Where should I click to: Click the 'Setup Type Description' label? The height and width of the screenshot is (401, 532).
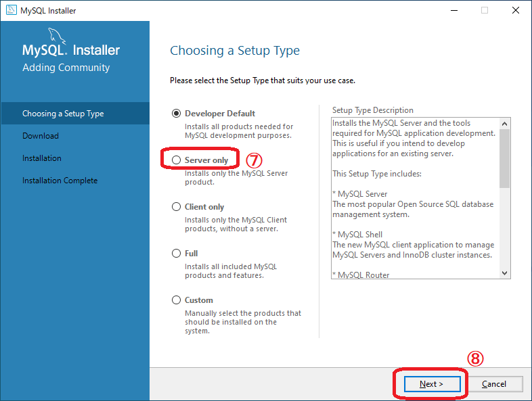(372, 110)
